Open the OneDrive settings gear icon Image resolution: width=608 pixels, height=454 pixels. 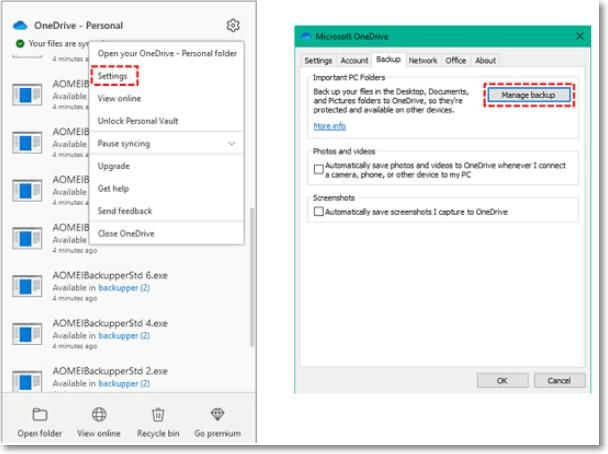point(233,25)
